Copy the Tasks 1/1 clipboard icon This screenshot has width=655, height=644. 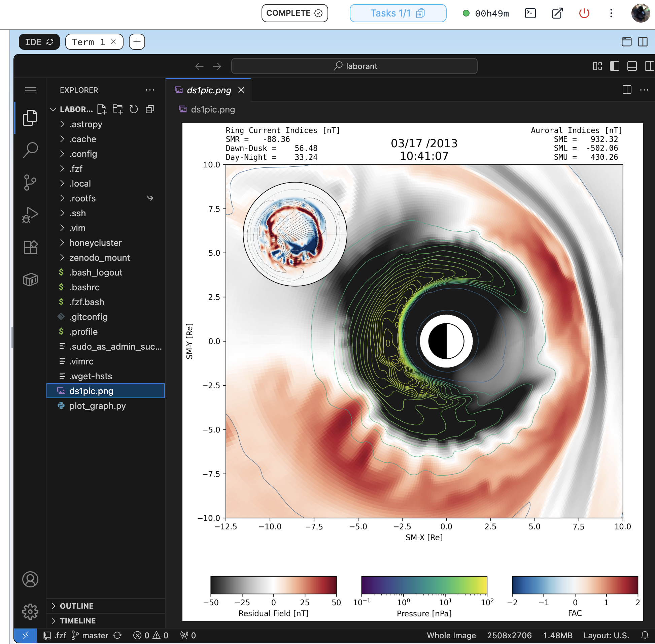point(420,13)
